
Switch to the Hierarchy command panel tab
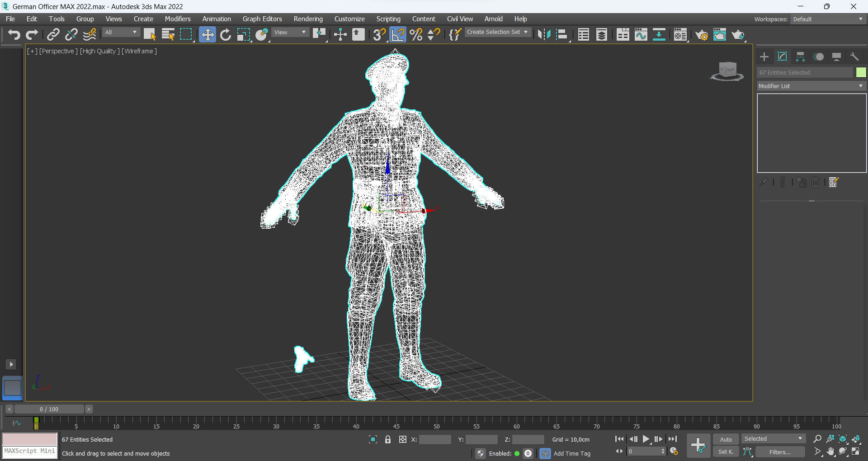pos(800,56)
